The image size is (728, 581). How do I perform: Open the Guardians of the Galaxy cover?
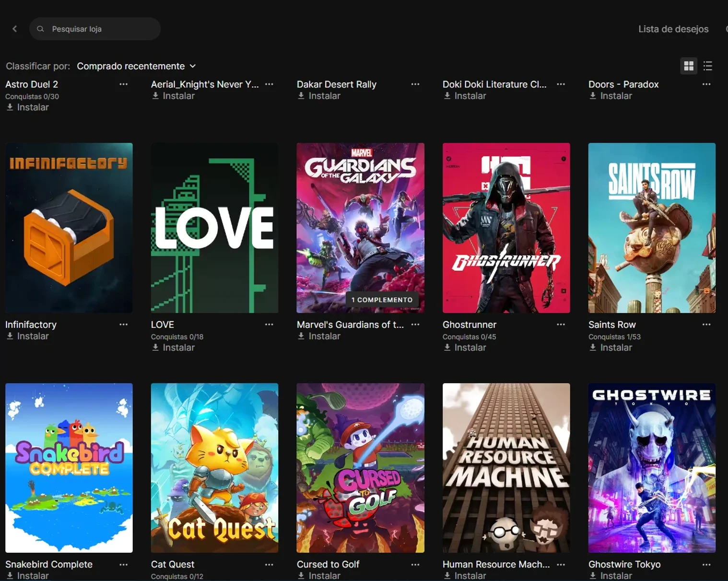[x=361, y=228]
